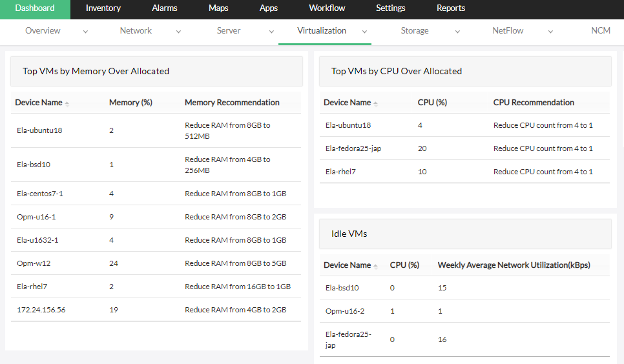Expand the Overview tab dropdown arrow
The image size is (624, 364).
pyautogui.click(x=85, y=31)
